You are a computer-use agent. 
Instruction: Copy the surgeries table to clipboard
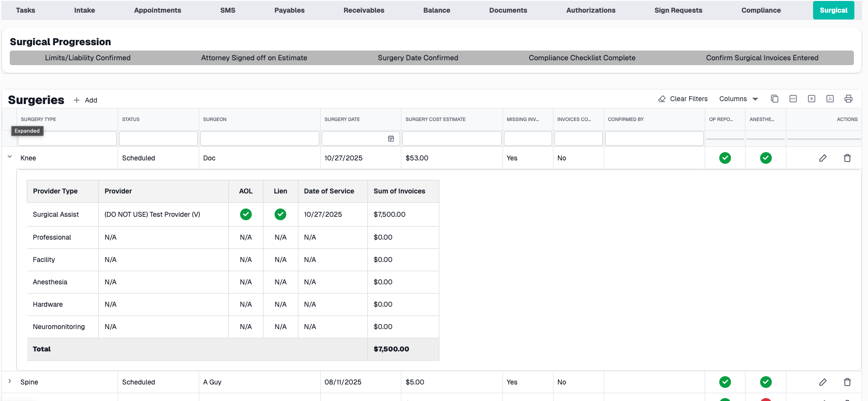click(x=775, y=99)
